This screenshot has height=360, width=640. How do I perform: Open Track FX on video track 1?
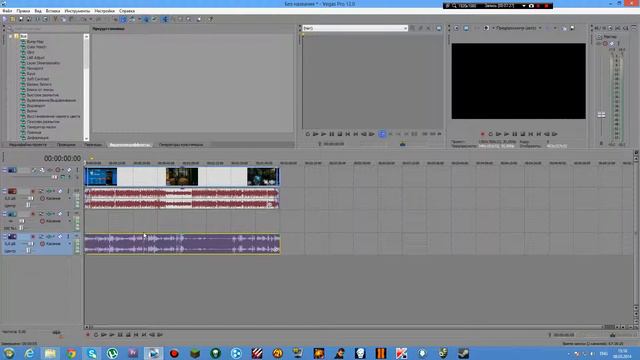49,170
